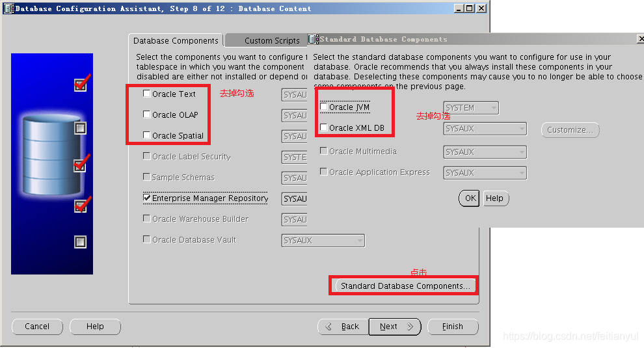Open Help in the main wizard window
Viewport: 644px width, 348px height.
pos(95,327)
